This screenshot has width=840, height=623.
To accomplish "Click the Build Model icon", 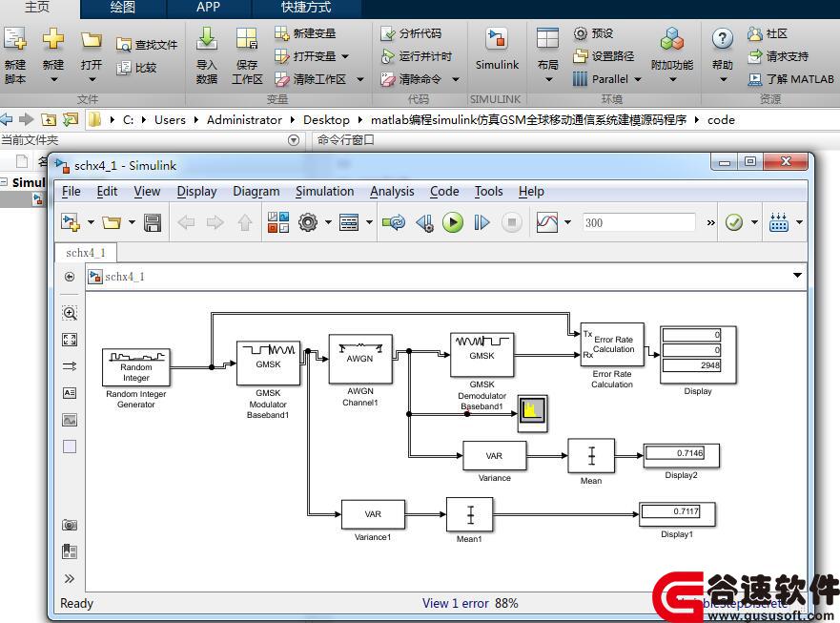I will click(x=778, y=222).
